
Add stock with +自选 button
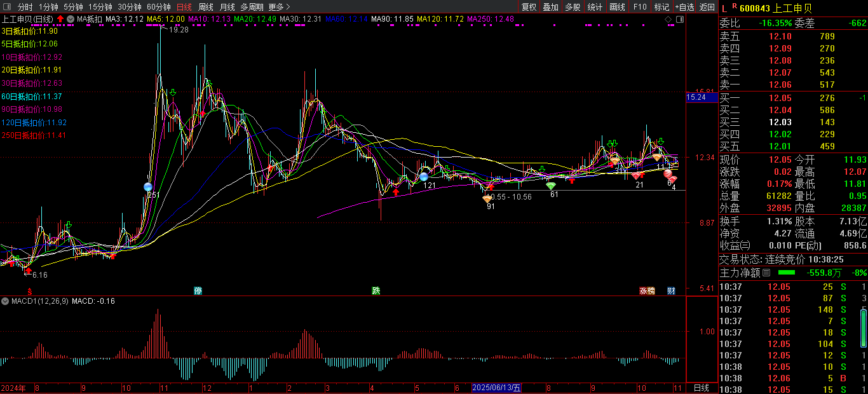(x=684, y=7)
